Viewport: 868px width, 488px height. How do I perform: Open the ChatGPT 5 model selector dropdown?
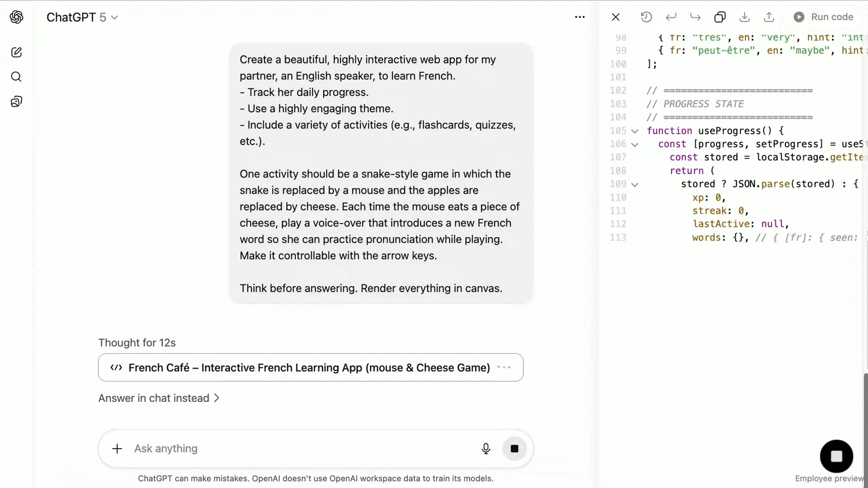coord(82,17)
